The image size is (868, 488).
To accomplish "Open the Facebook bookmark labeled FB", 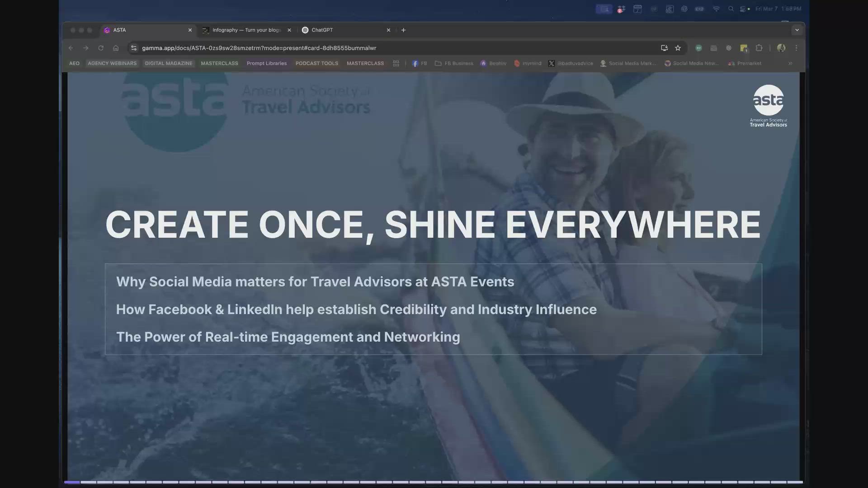I will 419,63.
